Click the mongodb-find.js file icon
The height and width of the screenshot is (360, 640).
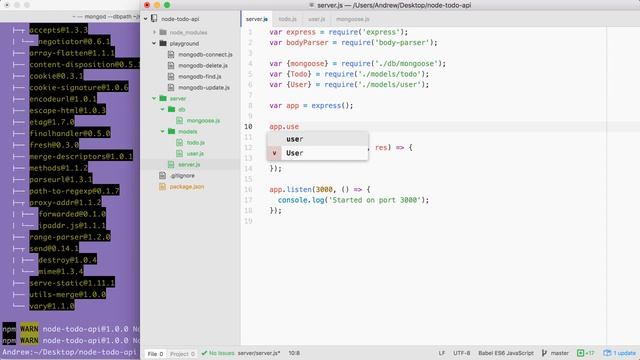click(x=171, y=76)
